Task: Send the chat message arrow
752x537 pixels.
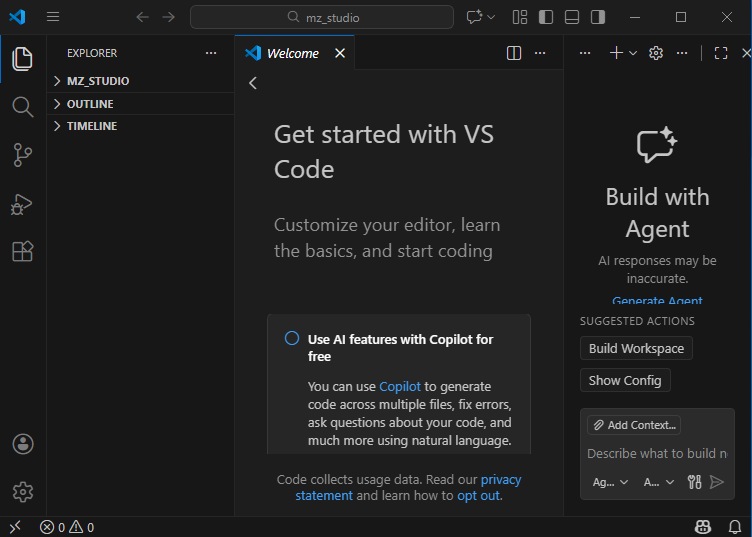Action: point(717,482)
